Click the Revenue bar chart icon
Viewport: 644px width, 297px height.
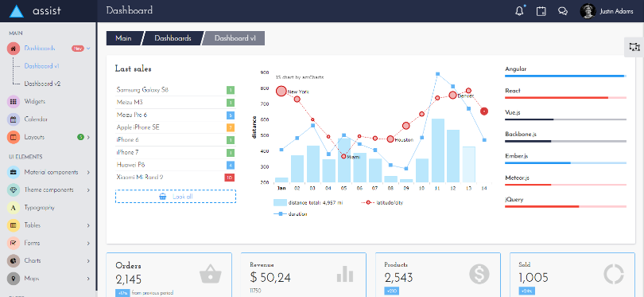pyautogui.click(x=345, y=274)
